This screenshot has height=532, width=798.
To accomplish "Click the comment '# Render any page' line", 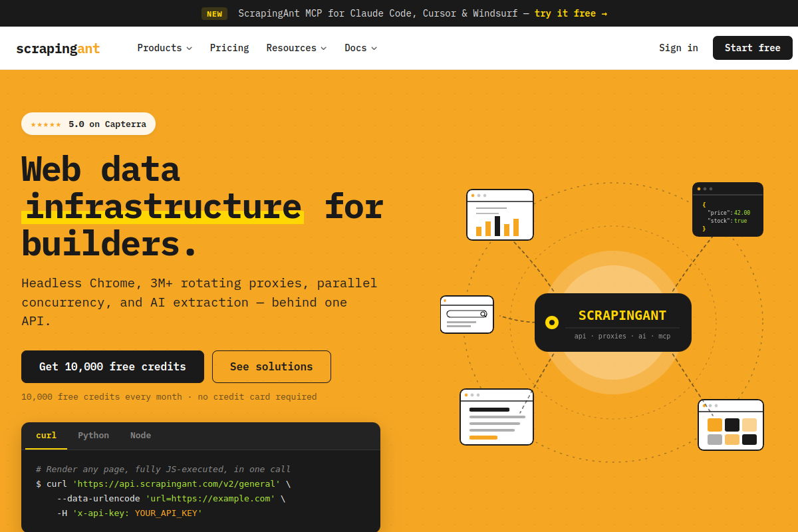I will [x=163, y=469].
